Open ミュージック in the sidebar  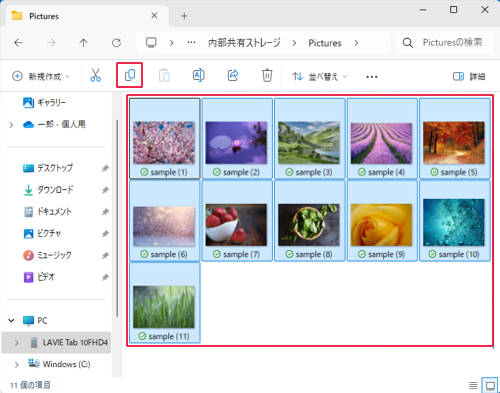click(x=47, y=255)
